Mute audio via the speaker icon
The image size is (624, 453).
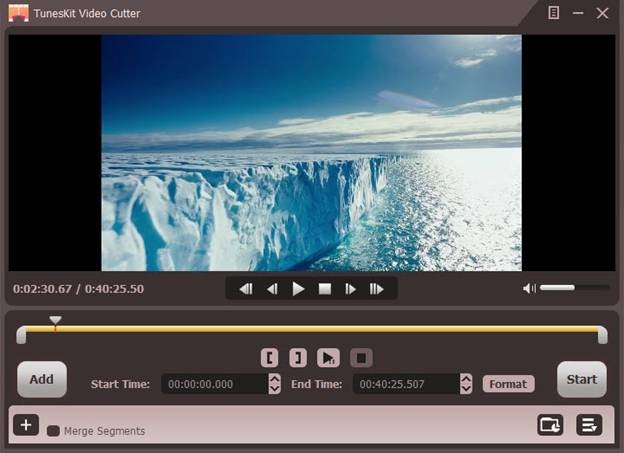[x=529, y=288]
